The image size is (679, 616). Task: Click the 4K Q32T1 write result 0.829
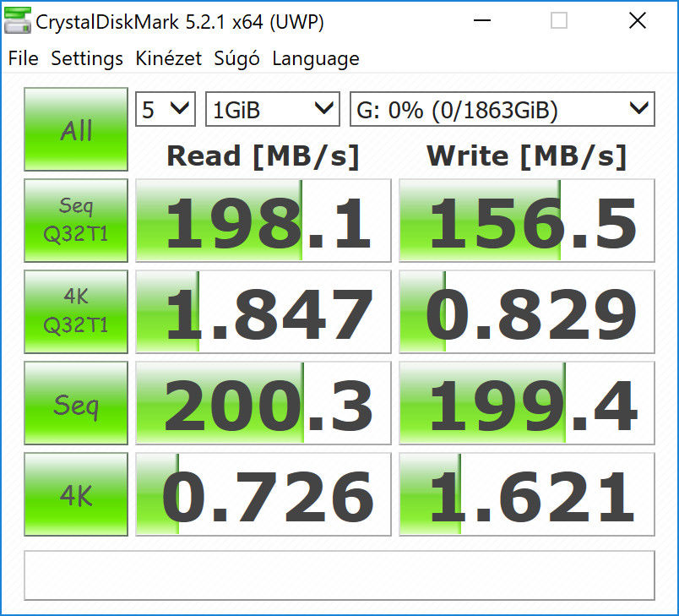[527, 312]
